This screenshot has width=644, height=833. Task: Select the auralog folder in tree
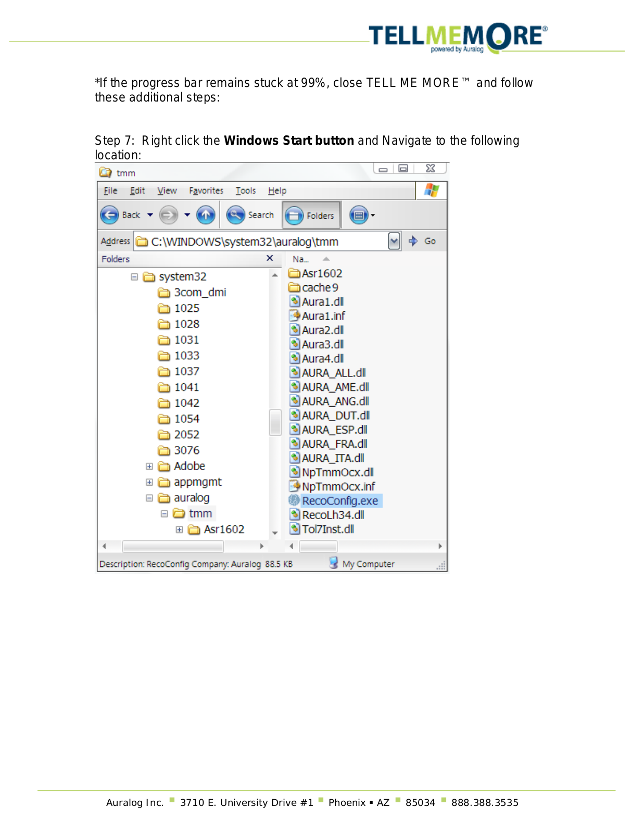click(184, 498)
